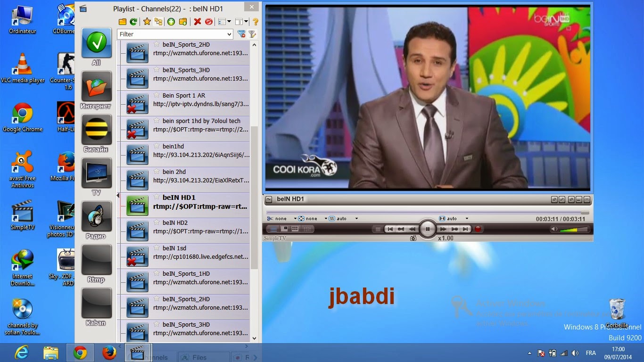Screen dimensions: 644x362
Task: Toggle favorite star for beIN HD1
Action: [157, 197]
